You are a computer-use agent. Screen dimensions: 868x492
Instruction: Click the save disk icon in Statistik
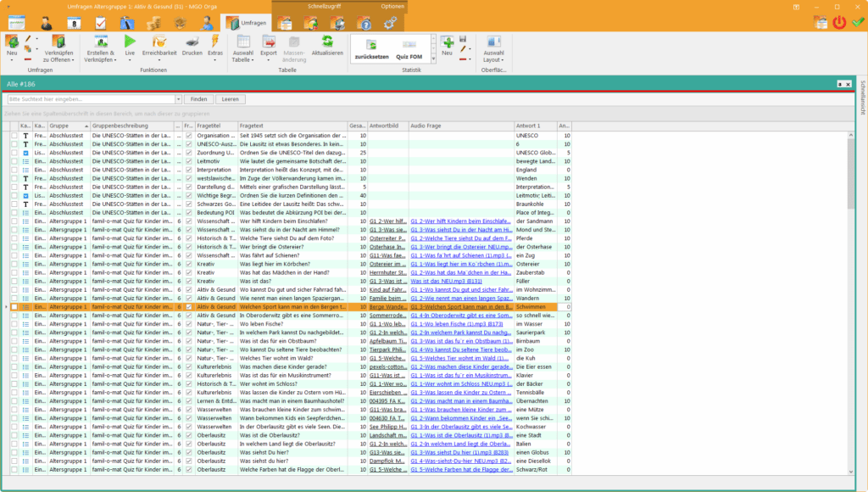point(463,39)
